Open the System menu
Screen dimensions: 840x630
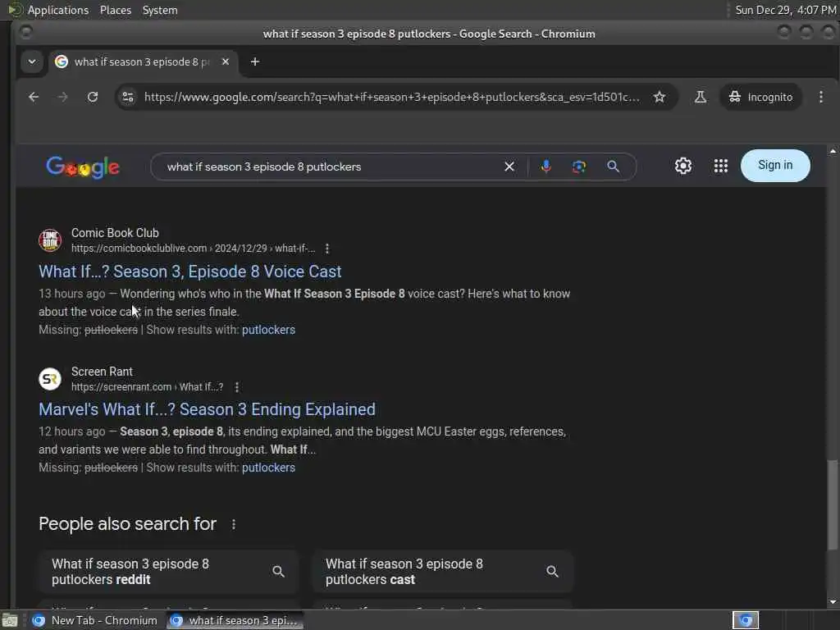click(x=160, y=10)
